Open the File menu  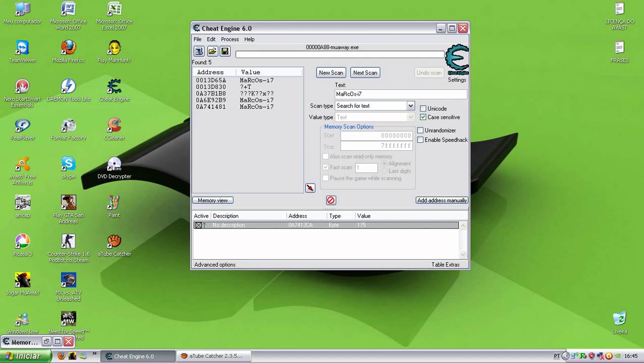[197, 39]
